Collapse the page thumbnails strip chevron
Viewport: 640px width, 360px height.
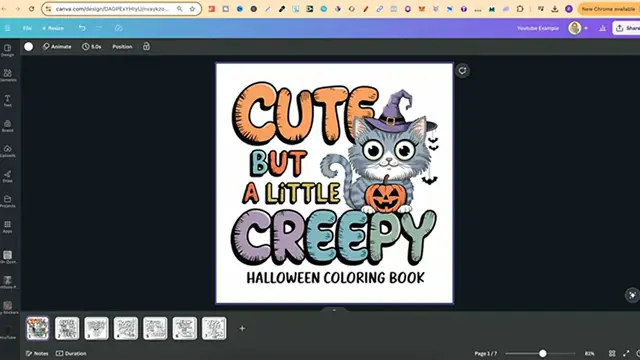click(x=334, y=310)
